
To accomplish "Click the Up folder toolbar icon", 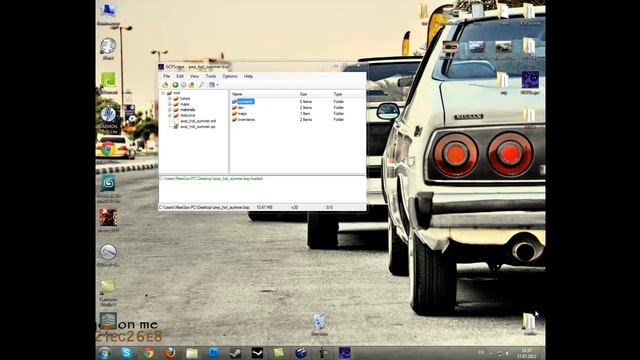I will (x=191, y=85).
